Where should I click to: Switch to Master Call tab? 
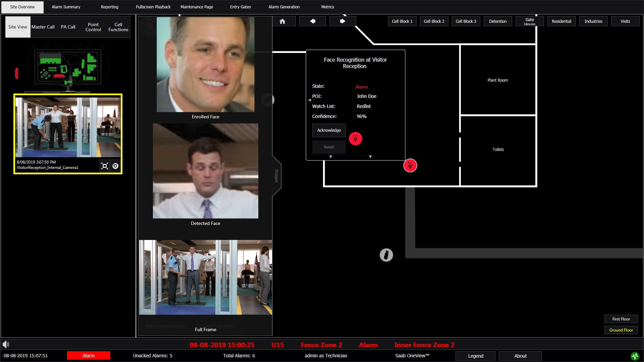coord(43,27)
